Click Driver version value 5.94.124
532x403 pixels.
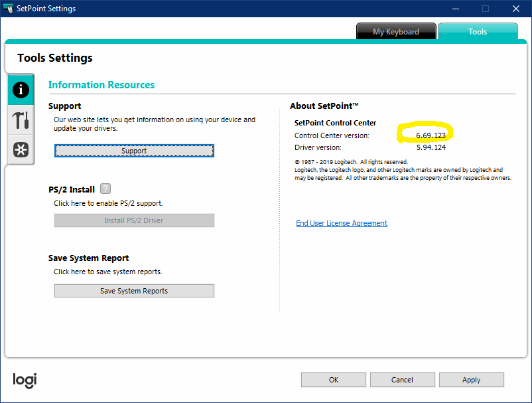[x=431, y=147]
